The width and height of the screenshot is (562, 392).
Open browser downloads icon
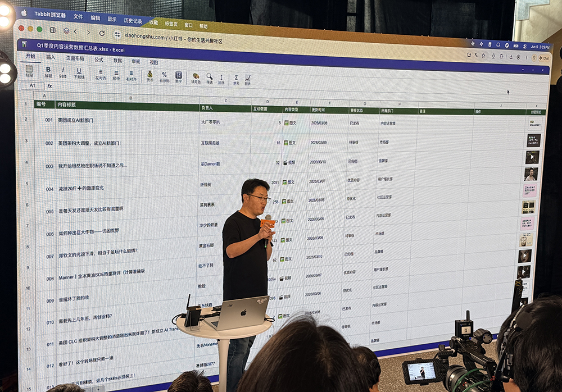click(511, 57)
